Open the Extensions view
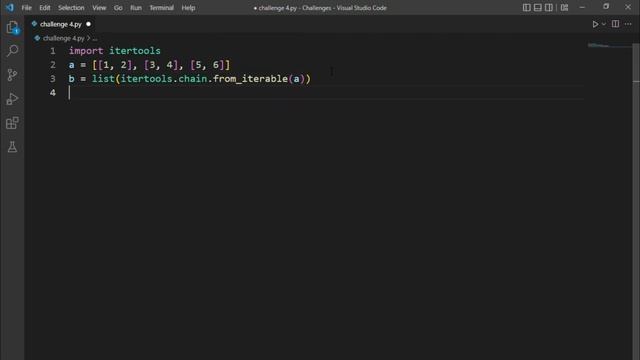The image size is (640, 360). [12, 123]
